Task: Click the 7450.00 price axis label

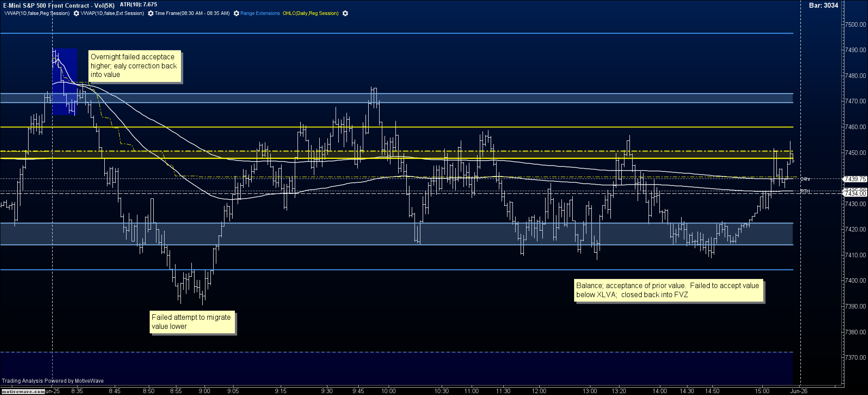Action: click(856, 153)
